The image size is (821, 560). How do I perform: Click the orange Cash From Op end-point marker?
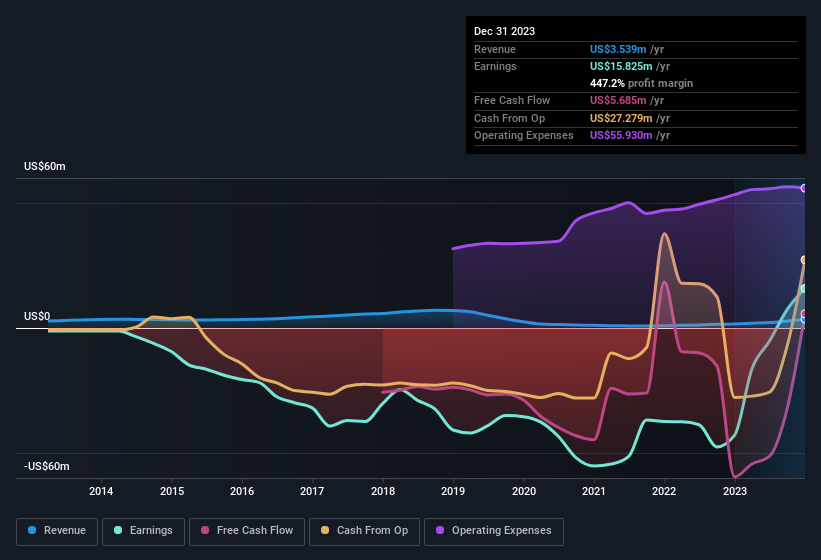(x=803, y=260)
